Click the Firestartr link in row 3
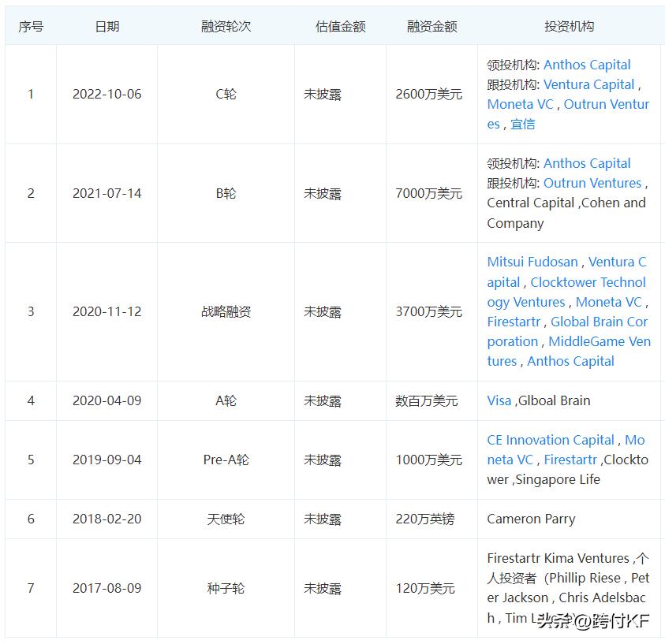The image size is (665, 644). coord(516,322)
